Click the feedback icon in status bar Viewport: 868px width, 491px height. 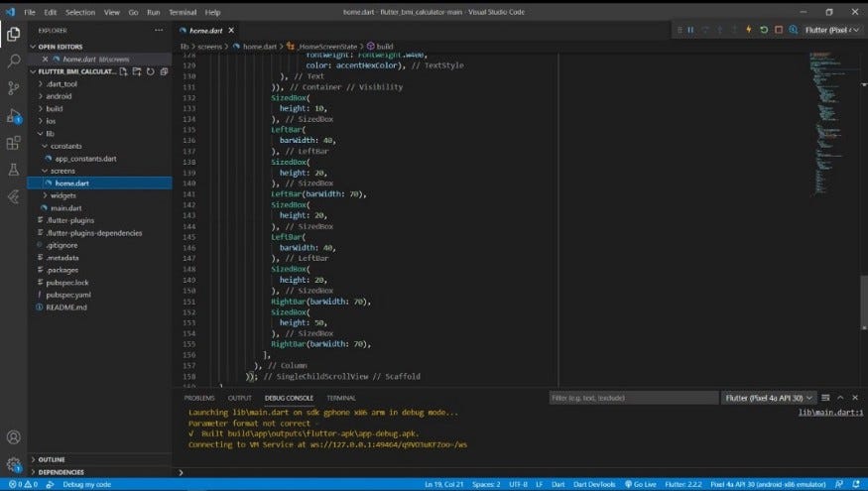coord(839,484)
